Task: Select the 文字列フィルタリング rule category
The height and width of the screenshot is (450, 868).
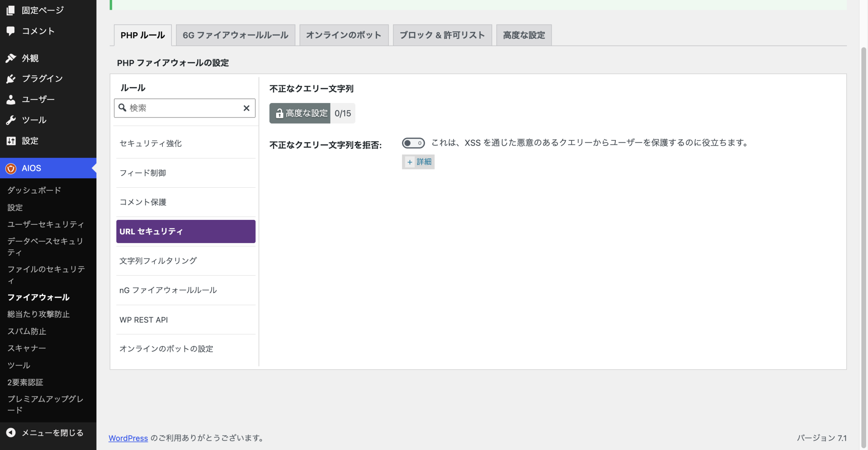Action: (x=185, y=261)
